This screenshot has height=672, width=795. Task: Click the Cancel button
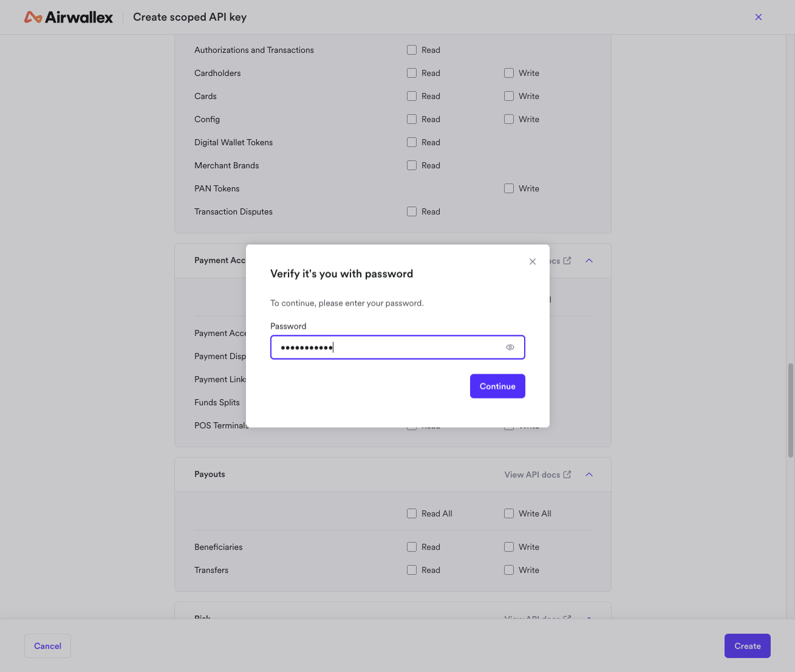tap(47, 646)
